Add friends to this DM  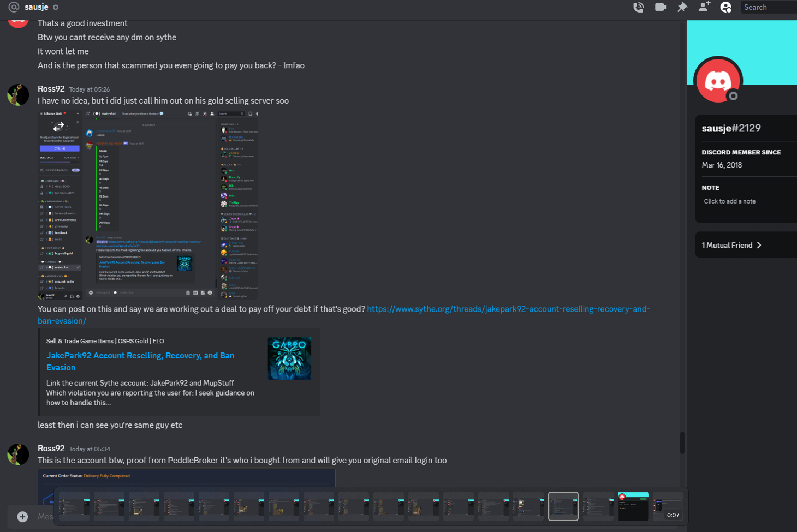coord(704,7)
